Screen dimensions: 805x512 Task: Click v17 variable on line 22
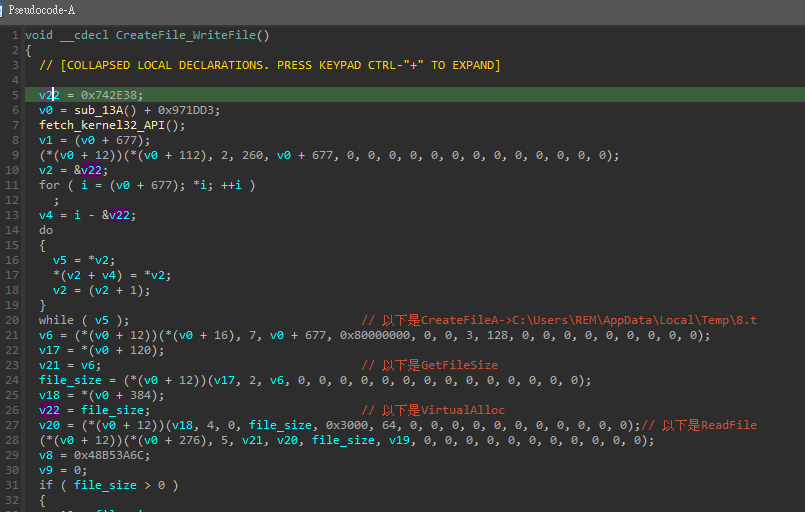[49, 350]
